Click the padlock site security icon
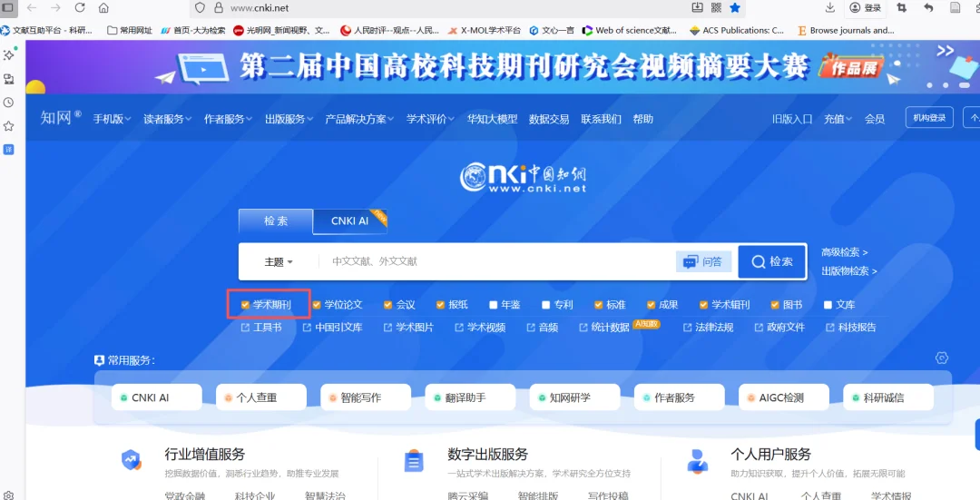Viewport: 980px width, 500px height. (x=218, y=7)
